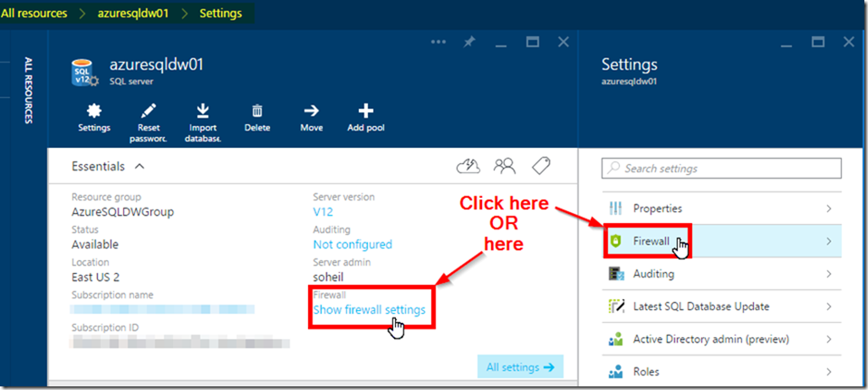Go to All resources breadcrumb
The height and width of the screenshot is (390, 868).
(34, 14)
